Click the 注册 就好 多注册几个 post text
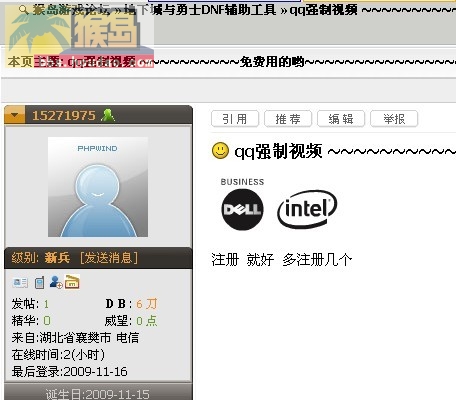This screenshot has height=400, width=456. [x=281, y=259]
